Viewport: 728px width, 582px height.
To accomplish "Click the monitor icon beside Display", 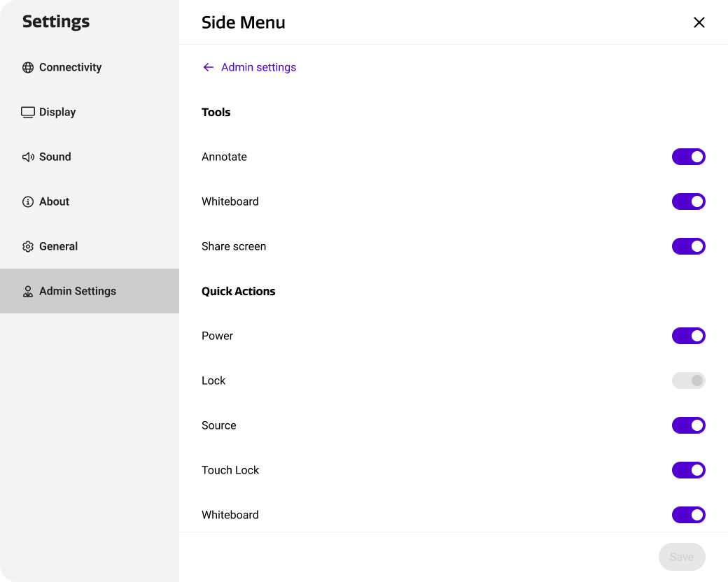I will coord(28,112).
